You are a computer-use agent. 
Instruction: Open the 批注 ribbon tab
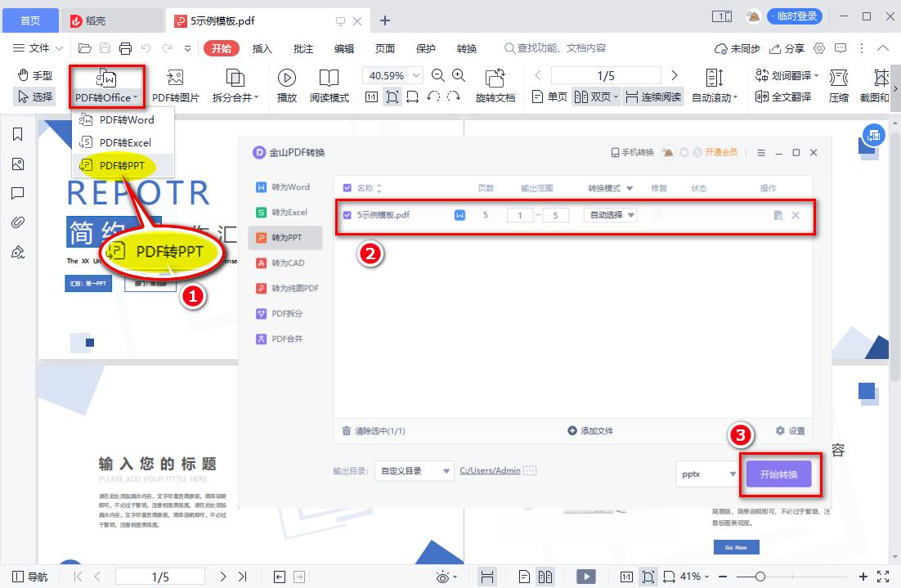[303, 48]
